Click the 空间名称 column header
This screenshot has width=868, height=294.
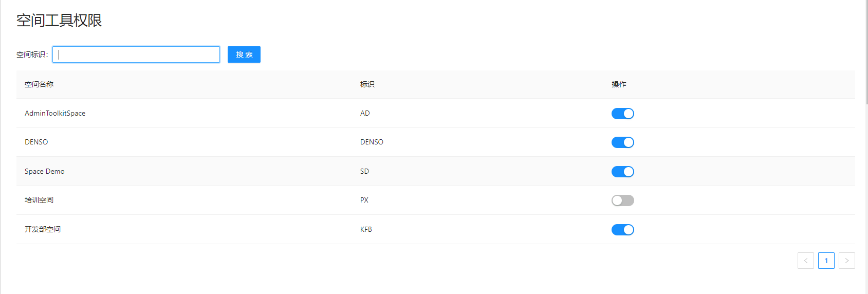click(x=39, y=84)
